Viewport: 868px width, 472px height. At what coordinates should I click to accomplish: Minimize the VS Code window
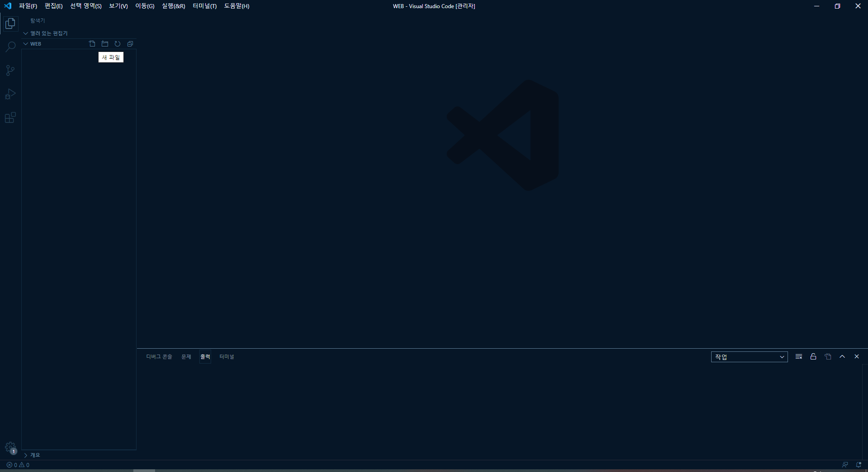point(816,6)
